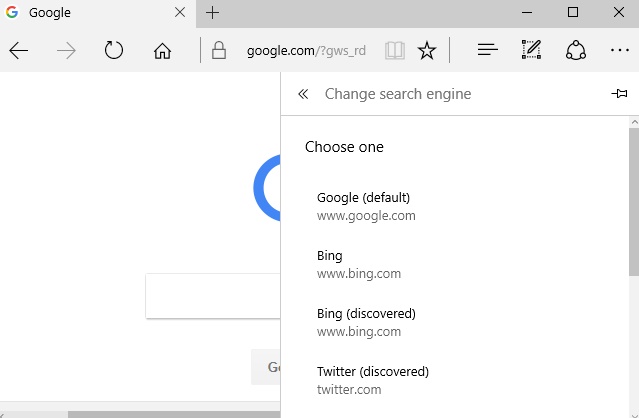Pin the settings pane open
639x418 pixels.
pyautogui.click(x=619, y=94)
